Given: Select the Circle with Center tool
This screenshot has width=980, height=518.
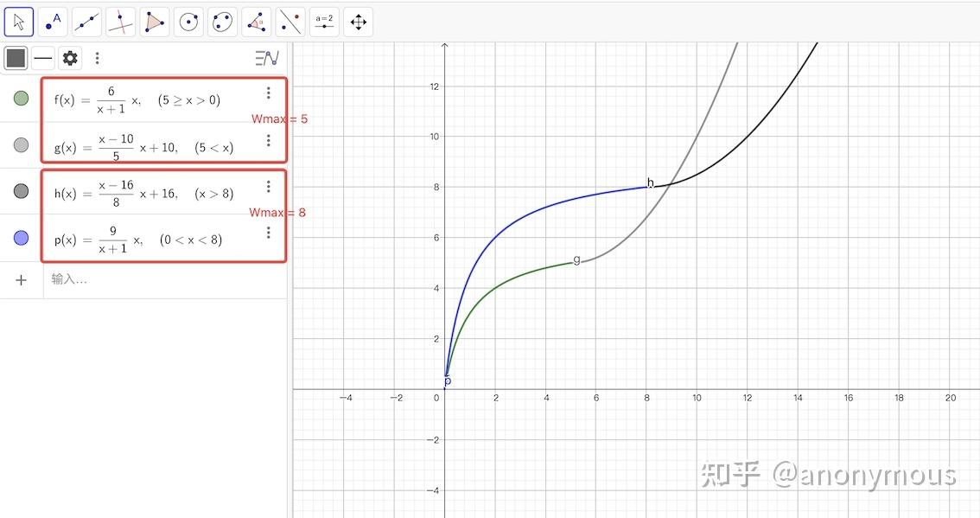Looking at the screenshot, I should pyautogui.click(x=188, y=22).
